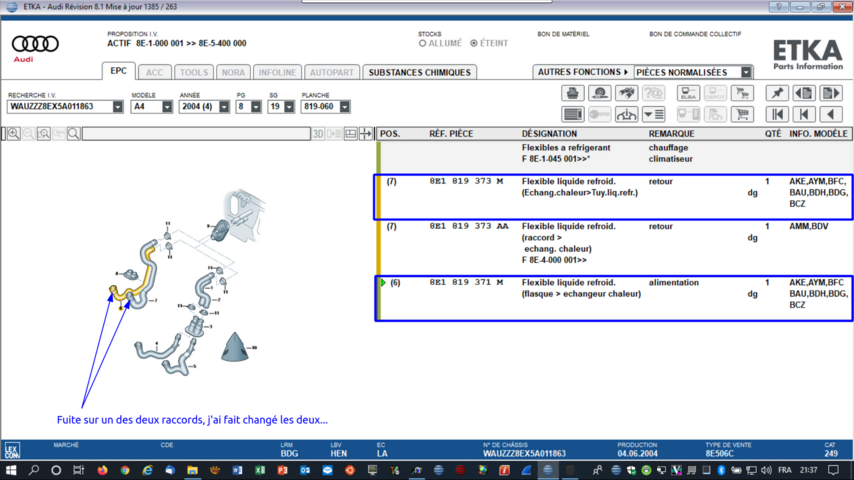Viewport: 854px width, 480px height.
Task: Open Firefox from the taskbar
Action: coord(102,470)
